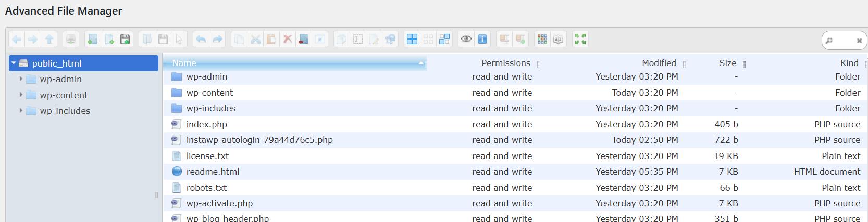The height and width of the screenshot is (222, 868).
Task: Click the mount network volume icon
Action: tap(71, 40)
